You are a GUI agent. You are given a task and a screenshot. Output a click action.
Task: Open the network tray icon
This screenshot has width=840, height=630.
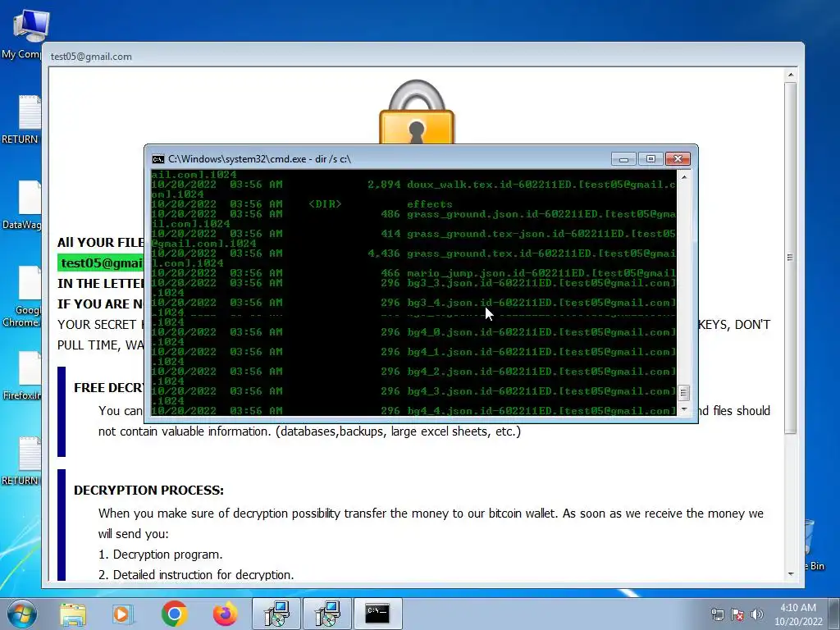(717, 614)
